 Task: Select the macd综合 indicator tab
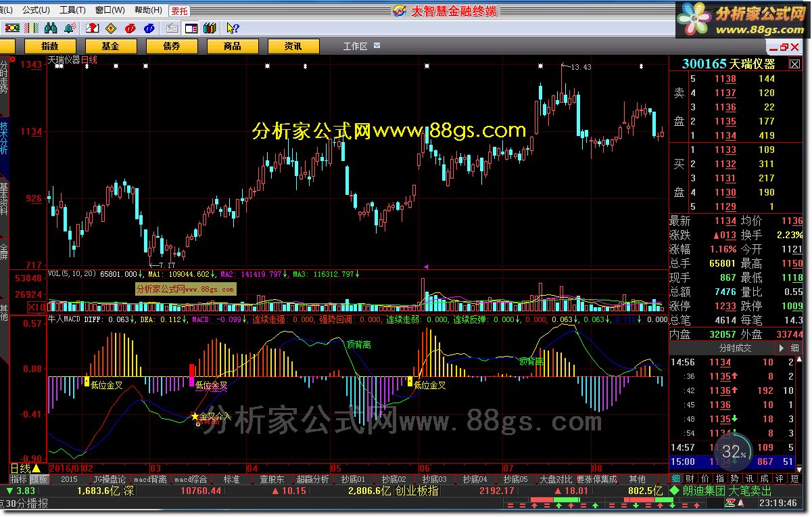[x=191, y=479]
